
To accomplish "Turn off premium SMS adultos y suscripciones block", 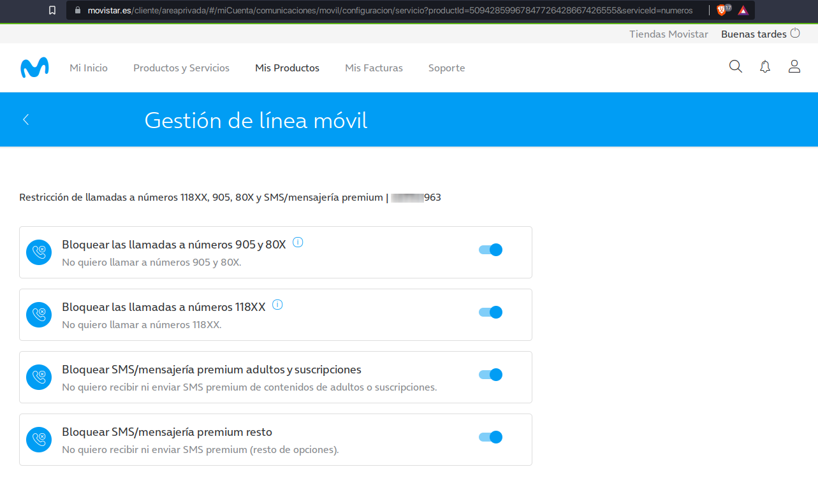I will [490, 375].
